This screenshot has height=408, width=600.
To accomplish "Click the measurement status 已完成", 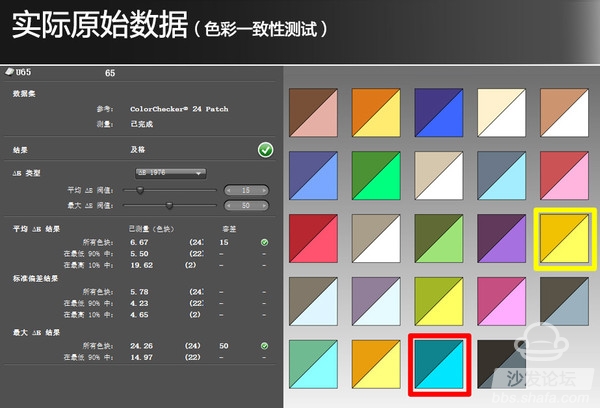I will tap(142, 124).
